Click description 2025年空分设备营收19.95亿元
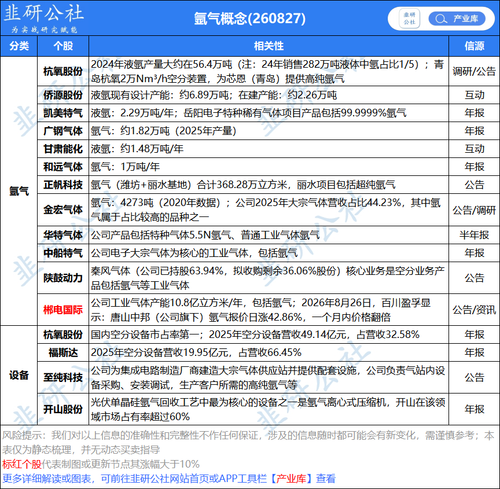 pos(159,353)
